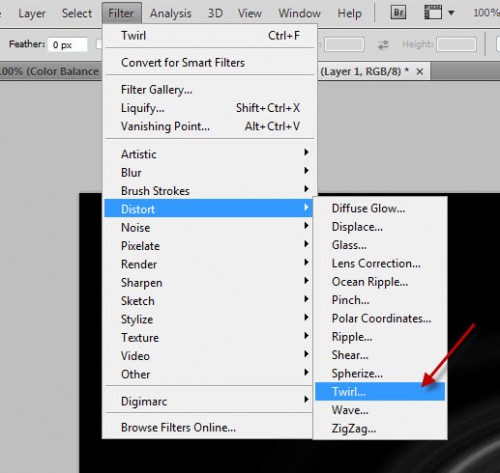Swap width and height arrows icon
The width and height of the screenshot is (500, 473).
coord(383,44)
